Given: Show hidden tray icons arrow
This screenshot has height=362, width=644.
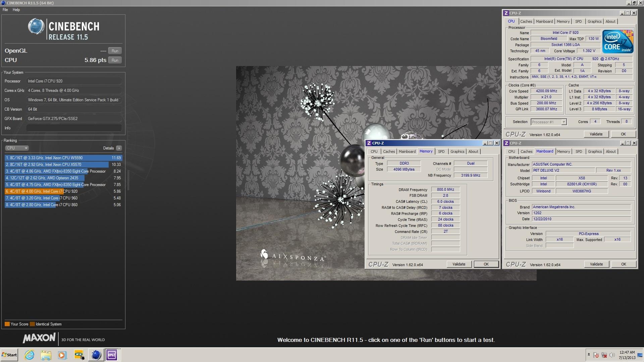Looking at the screenshot, I should [x=589, y=355].
